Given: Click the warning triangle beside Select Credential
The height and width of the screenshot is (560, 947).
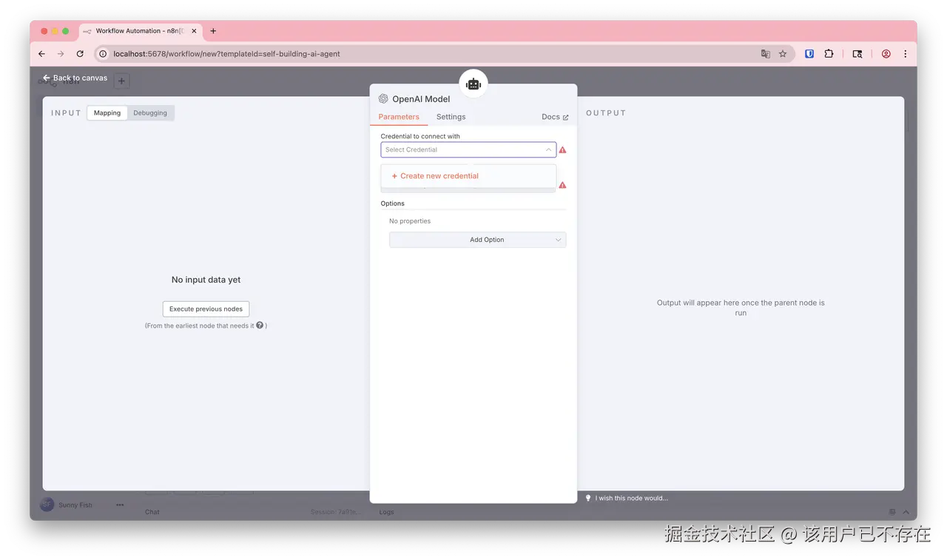Looking at the screenshot, I should pos(562,150).
